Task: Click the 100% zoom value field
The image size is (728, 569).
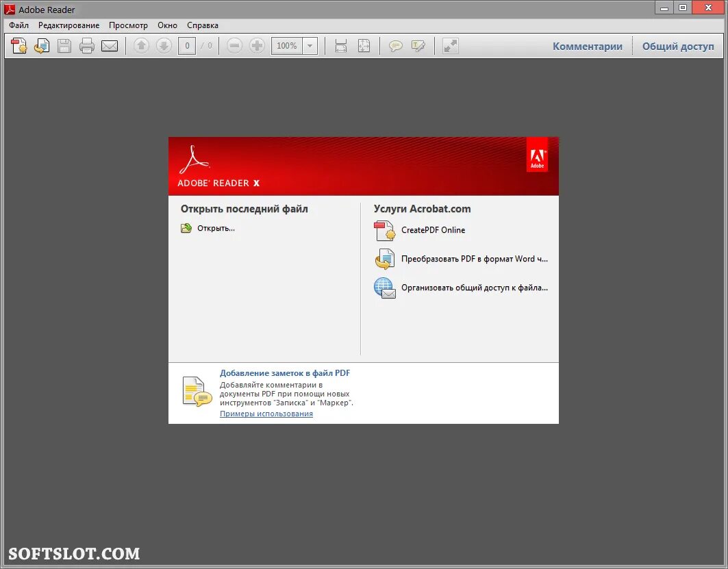Action: pos(287,45)
